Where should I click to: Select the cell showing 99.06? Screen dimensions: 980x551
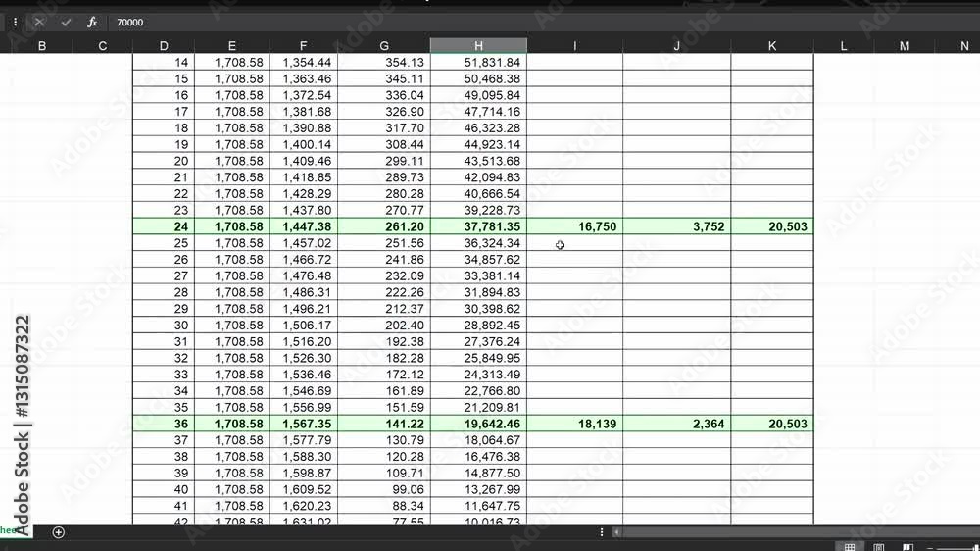[x=384, y=489]
